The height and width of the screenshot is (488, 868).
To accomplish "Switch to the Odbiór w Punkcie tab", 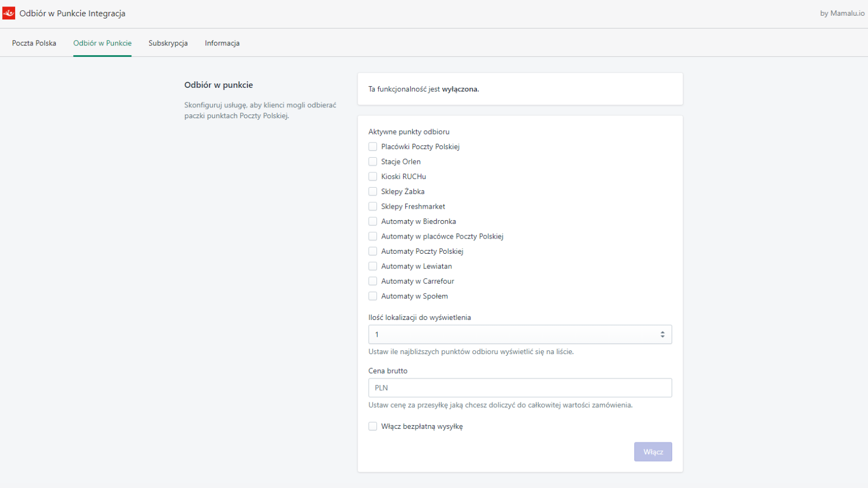I will point(103,43).
